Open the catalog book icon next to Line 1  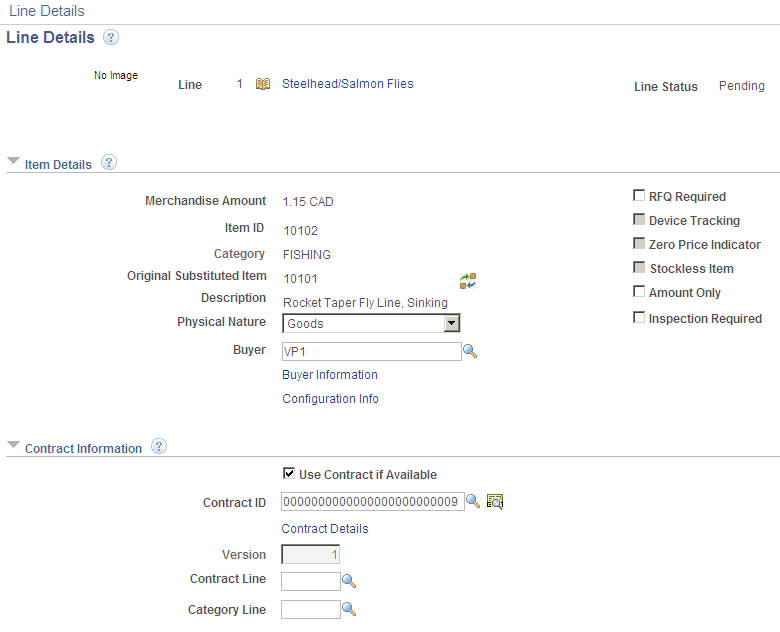tap(263, 84)
